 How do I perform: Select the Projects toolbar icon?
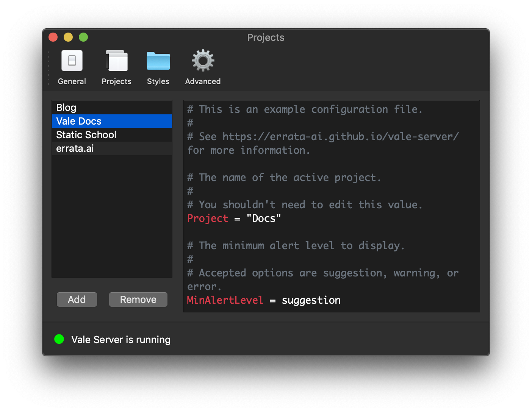[117, 61]
